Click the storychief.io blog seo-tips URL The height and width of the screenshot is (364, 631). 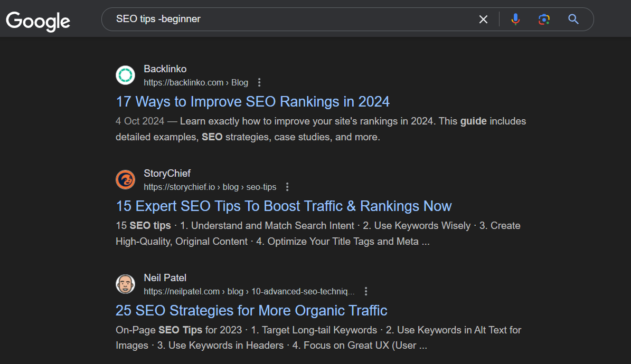(210, 187)
